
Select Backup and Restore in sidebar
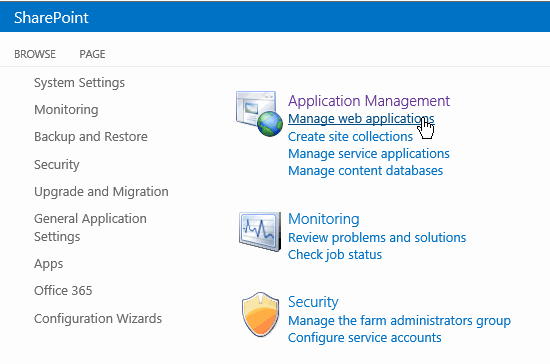91,137
